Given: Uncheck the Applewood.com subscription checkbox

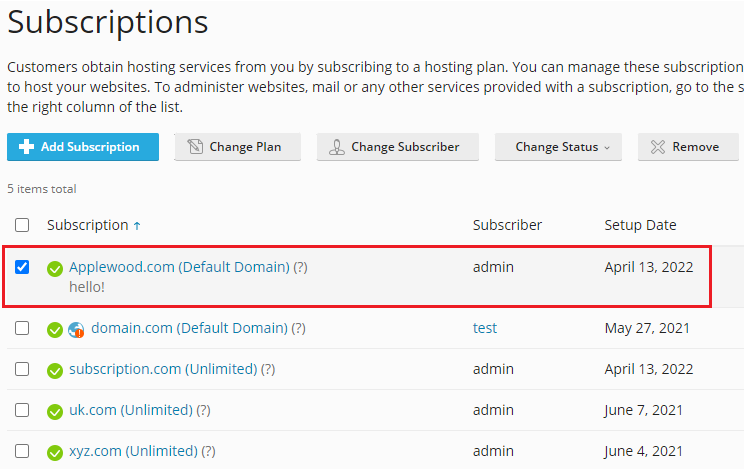Looking at the screenshot, I should pos(22,267).
